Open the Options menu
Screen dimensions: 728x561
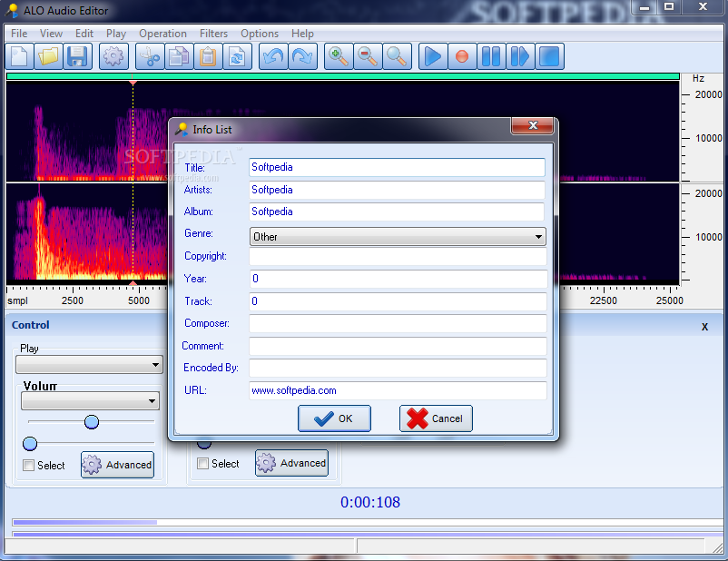point(260,34)
